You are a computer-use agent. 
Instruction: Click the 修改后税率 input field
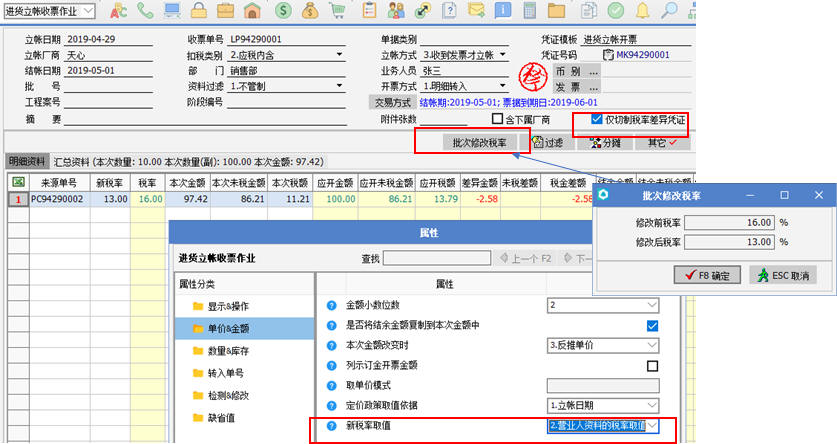[731, 242]
